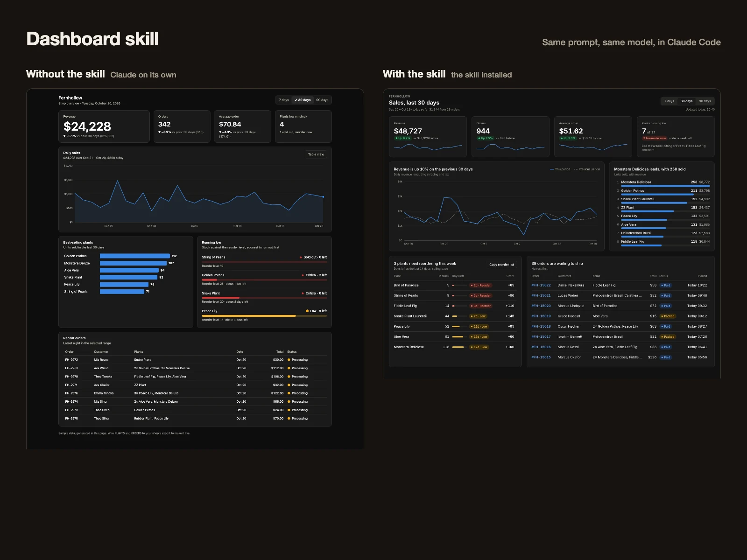747x560 pixels.
Task: Click Previous period legend entry
Action: [x=586, y=169]
